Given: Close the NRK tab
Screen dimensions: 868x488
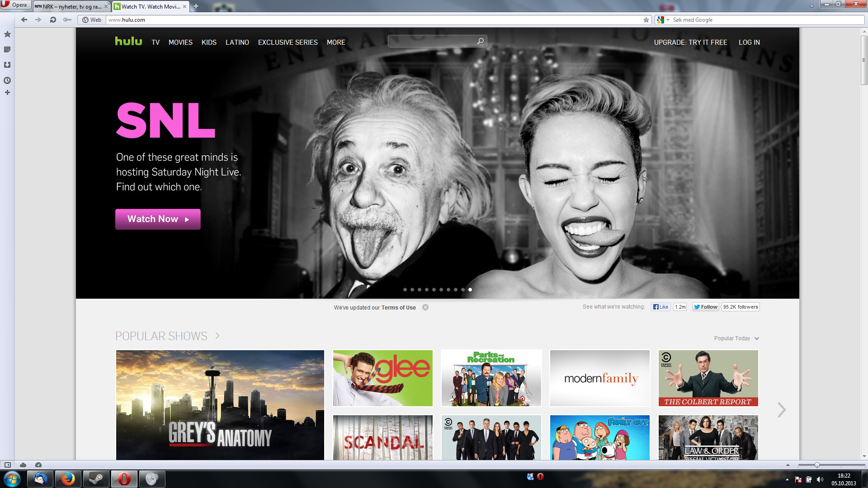Looking at the screenshot, I should coord(106,6).
